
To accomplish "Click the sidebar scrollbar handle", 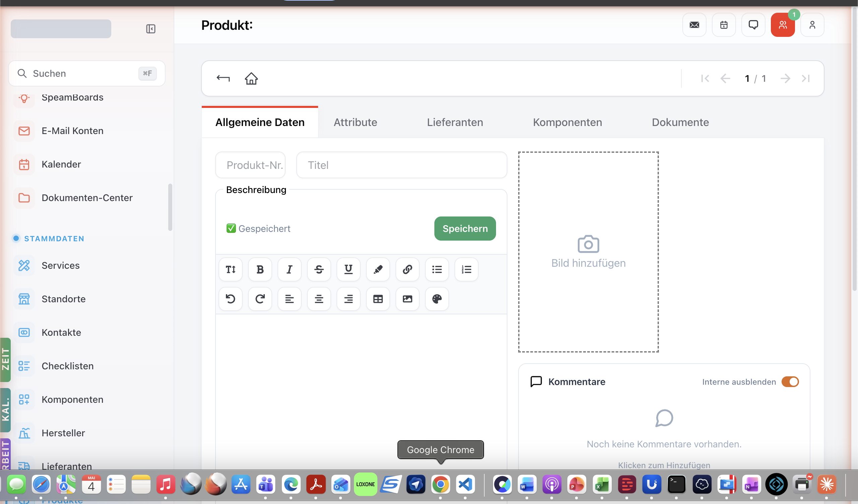I will (x=170, y=207).
